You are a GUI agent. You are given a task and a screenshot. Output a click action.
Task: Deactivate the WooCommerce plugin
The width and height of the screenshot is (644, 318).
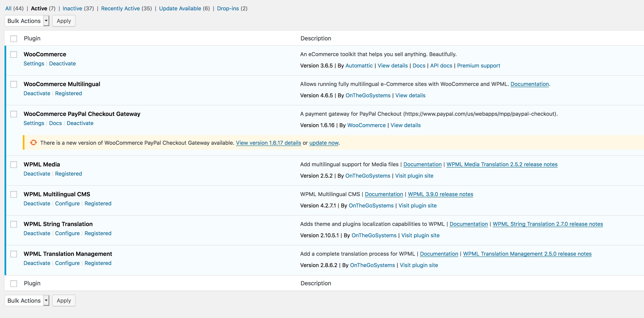tap(62, 64)
